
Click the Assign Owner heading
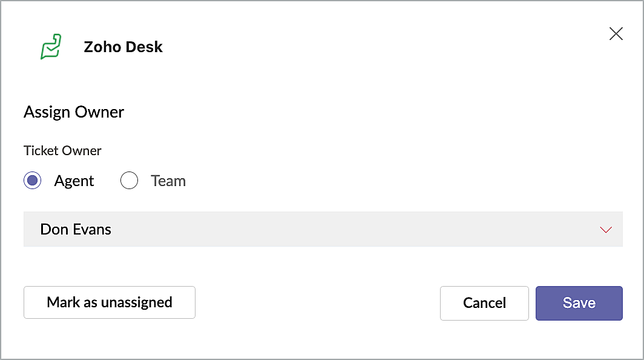(x=74, y=112)
